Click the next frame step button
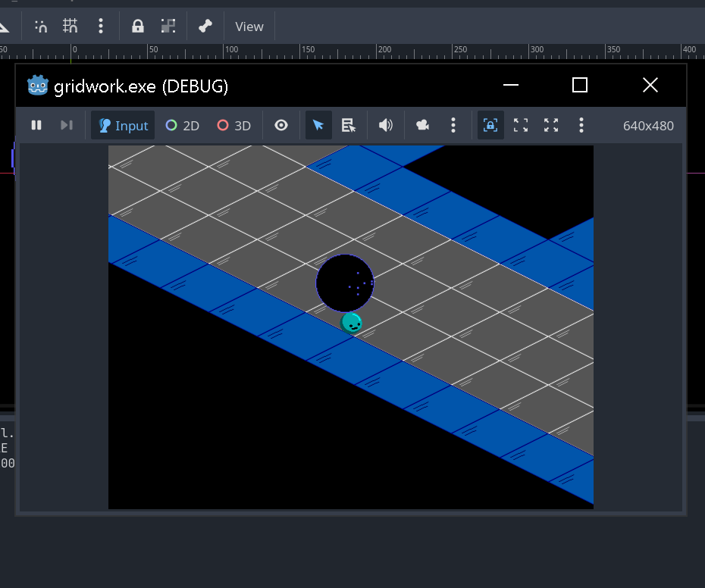Viewport: 705px width, 588px height. click(67, 125)
